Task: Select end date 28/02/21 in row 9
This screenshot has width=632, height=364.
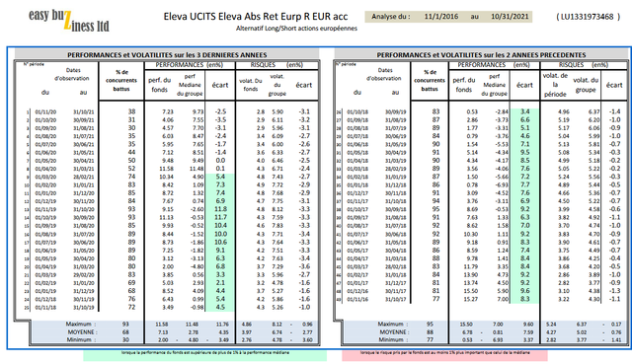Action: click(x=83, y=178)
